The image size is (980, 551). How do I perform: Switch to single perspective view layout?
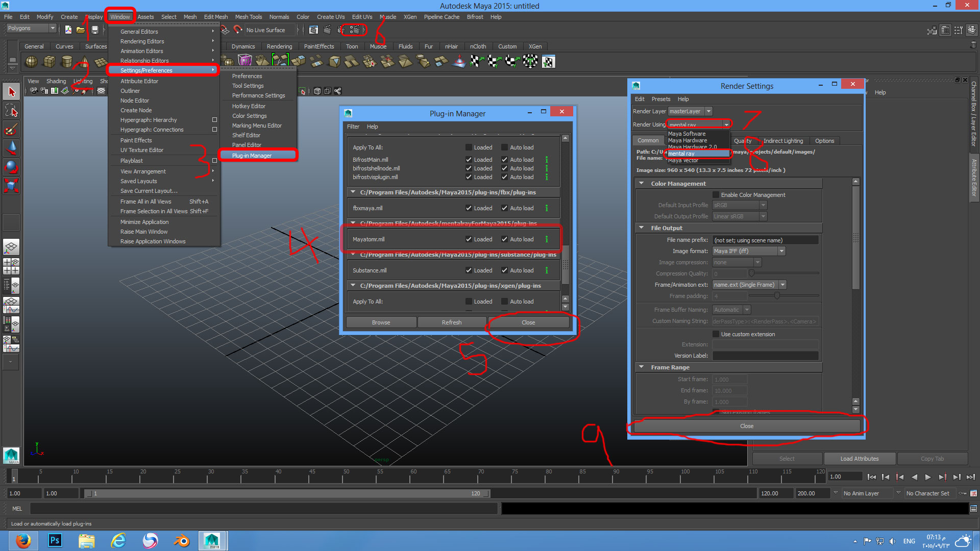coord(11,247)
